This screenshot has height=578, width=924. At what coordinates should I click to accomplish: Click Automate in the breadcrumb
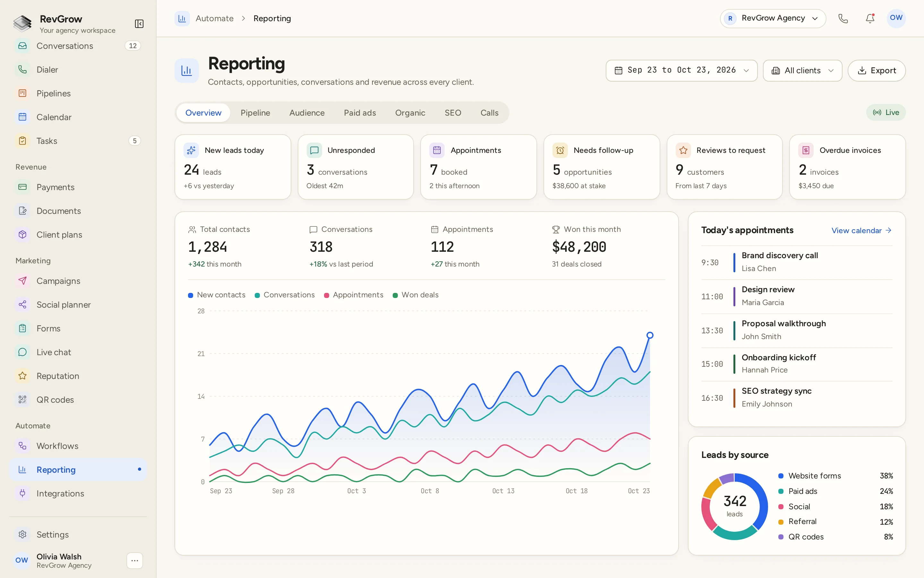[215, 18]
